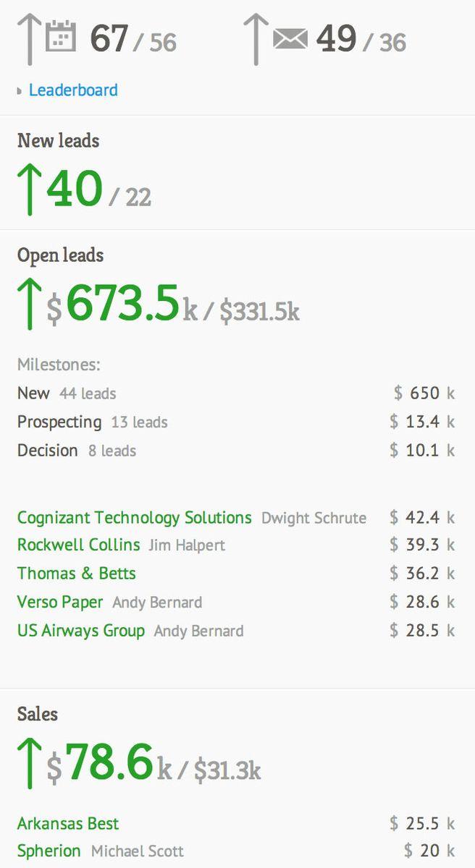Open the Rockwell Collins lead
The height and width of the screenshot is (868, 475).
[x=79, y=545]
